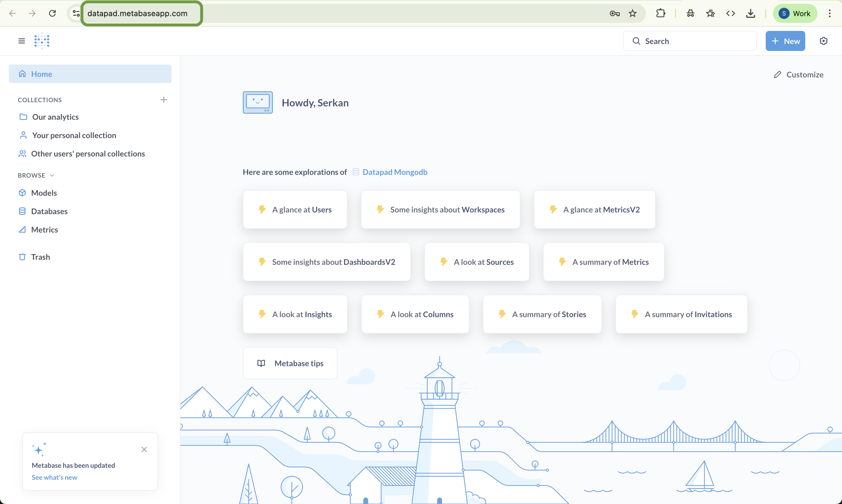Image resolution: width=842 pixels, height=504 pixels.
Task: Open A look at Columns card
Action: click(x=415, y=314)
